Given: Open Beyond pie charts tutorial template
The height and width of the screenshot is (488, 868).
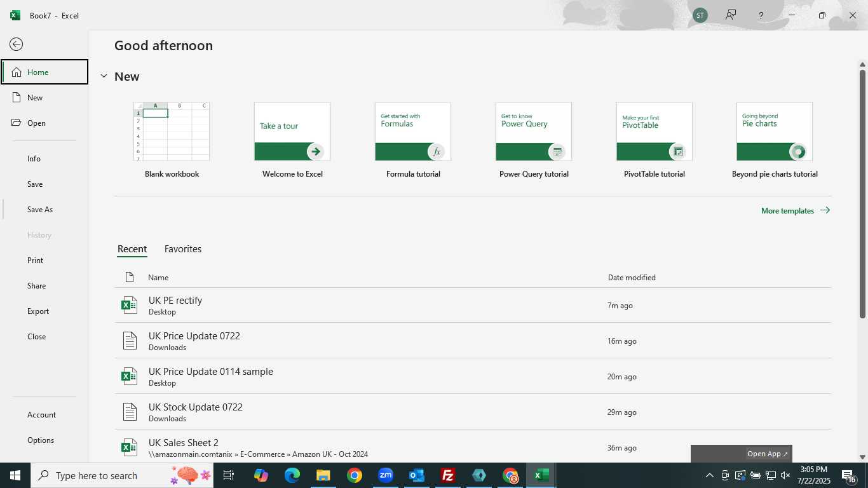Looking at the screenshot, I should pyautogui.click(x=775, y=140).
